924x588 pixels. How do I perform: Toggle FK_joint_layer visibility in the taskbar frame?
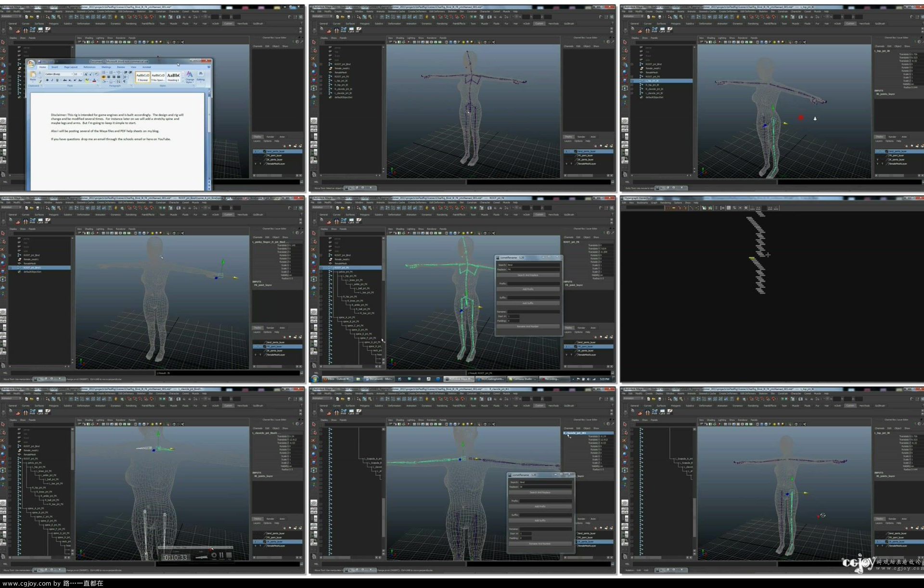pos(566,346)
